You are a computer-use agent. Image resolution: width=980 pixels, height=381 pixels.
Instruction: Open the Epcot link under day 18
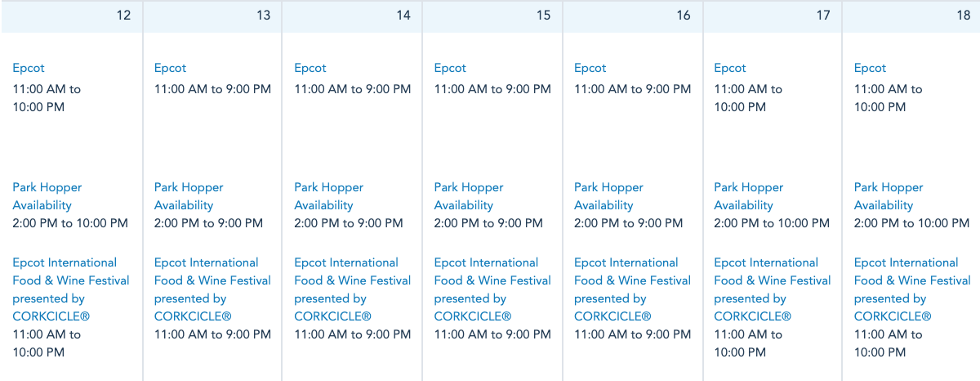point(870,69)
